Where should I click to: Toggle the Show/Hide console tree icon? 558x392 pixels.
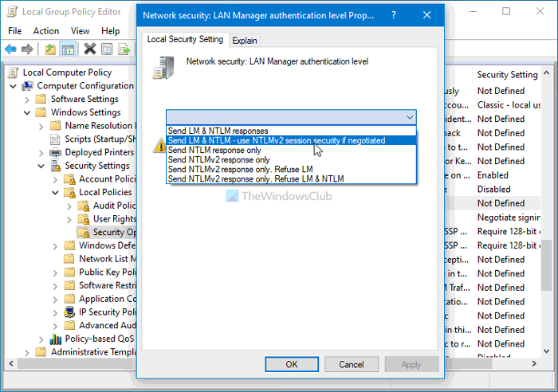[x=68, y=49]
